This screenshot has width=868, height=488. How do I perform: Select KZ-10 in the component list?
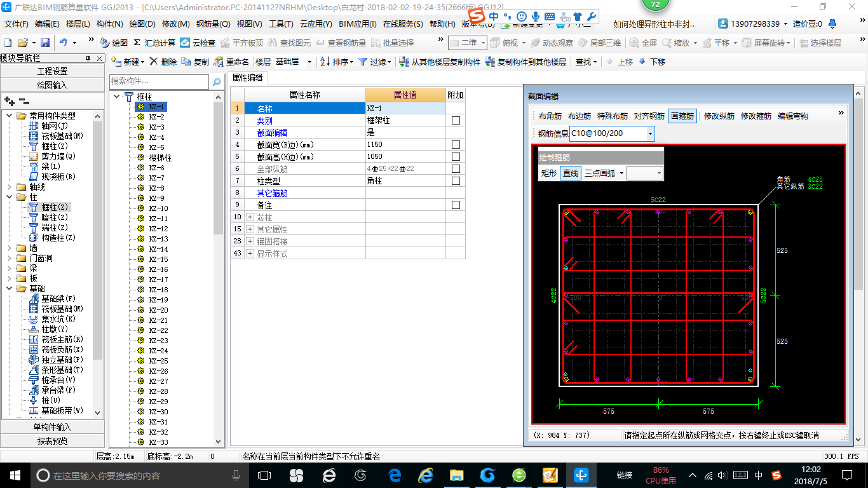pos(159,208)
